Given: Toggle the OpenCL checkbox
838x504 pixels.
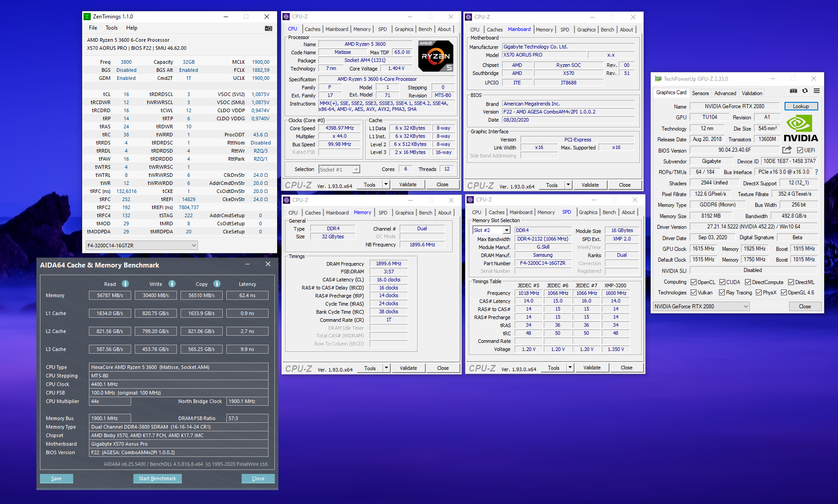Looking at the screenshot, I should click(693, 282).
